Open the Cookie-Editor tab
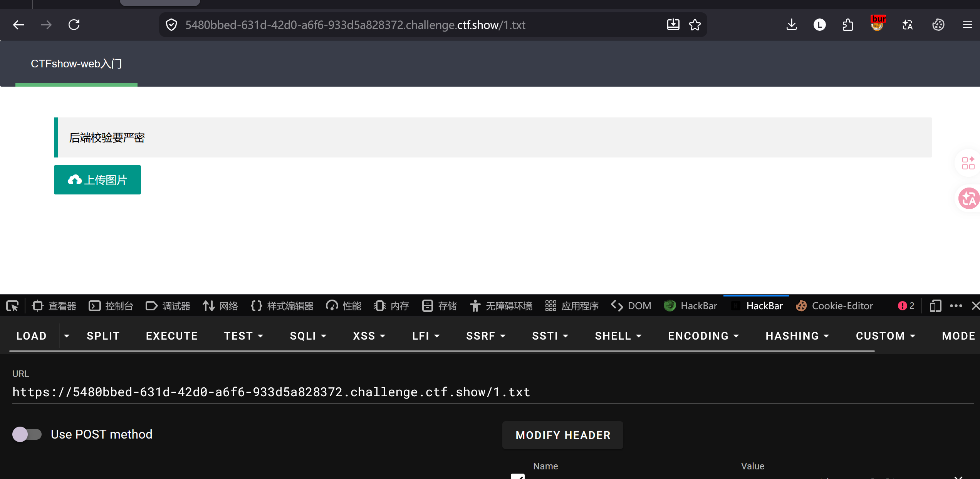 pos(834,306)
